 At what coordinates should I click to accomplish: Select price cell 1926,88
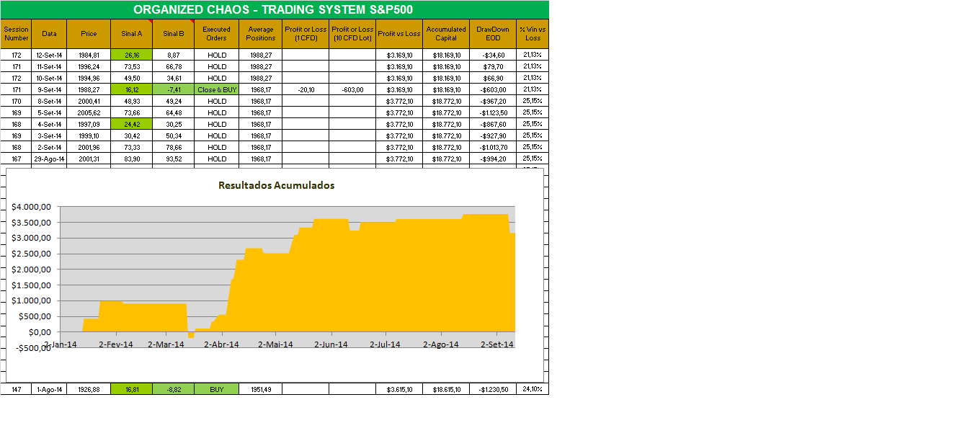pos(89,389)
